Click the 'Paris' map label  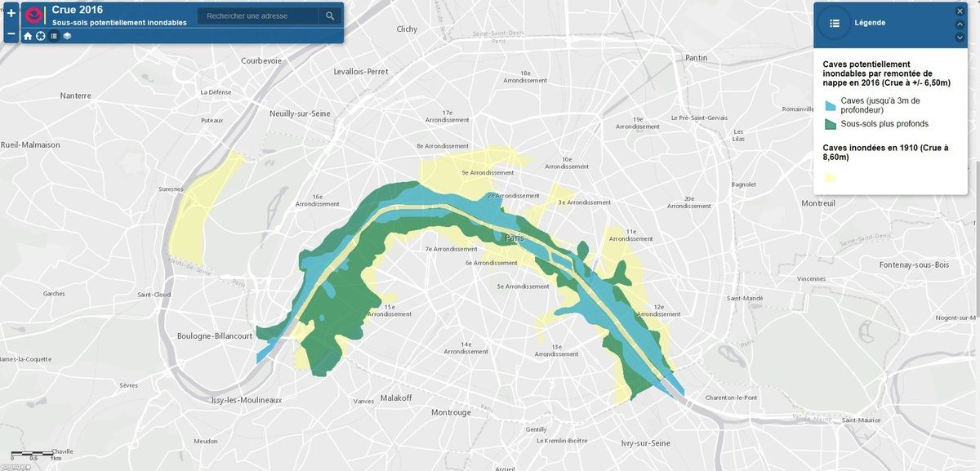pos(515,238)
